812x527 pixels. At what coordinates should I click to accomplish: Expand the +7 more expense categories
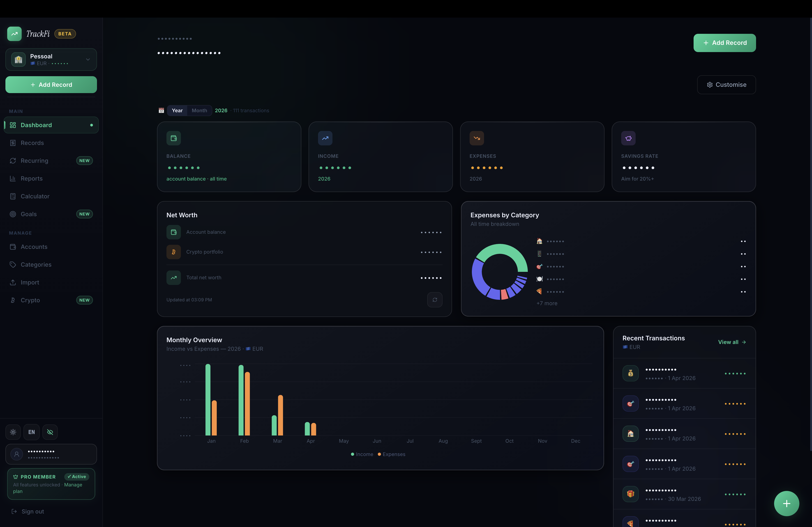[547, 303]
